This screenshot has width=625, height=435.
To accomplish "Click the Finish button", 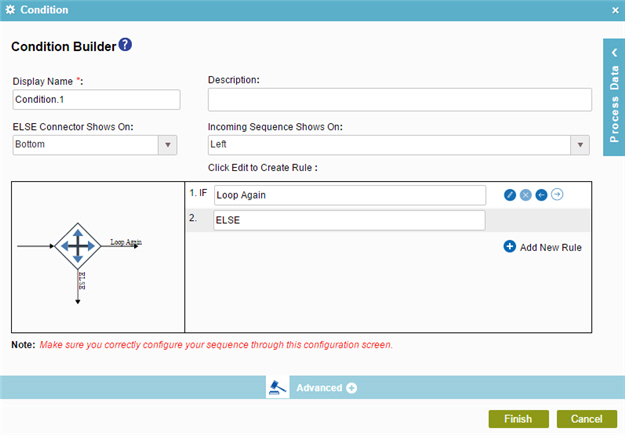I will coord(519,419).
